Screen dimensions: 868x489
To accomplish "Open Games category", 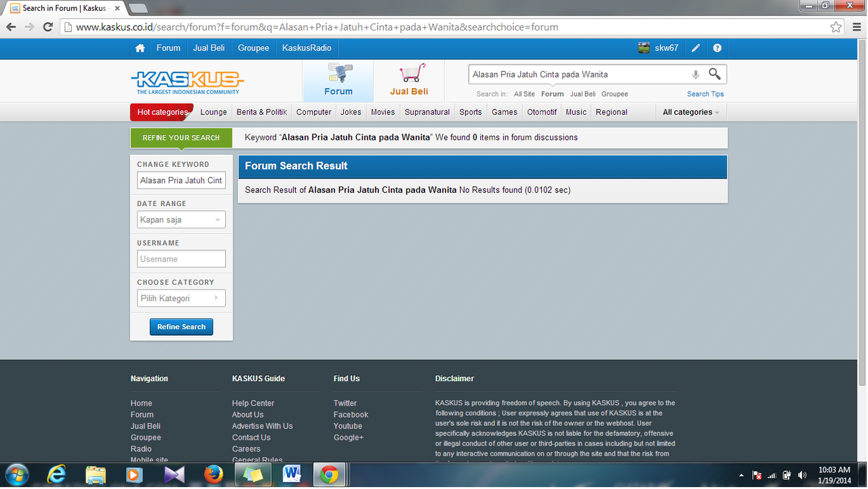I will pyautogui.click(x=505, y=112).
